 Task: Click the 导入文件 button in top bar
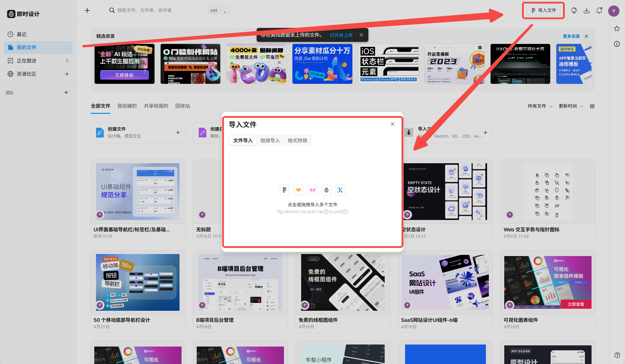click(544, 10)
